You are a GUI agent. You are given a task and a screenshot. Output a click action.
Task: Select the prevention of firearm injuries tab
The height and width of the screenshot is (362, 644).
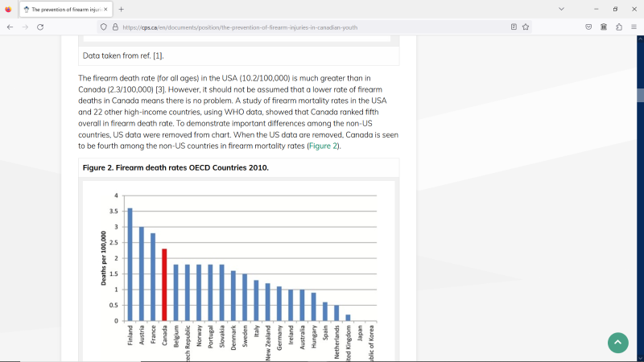(66, 9)
